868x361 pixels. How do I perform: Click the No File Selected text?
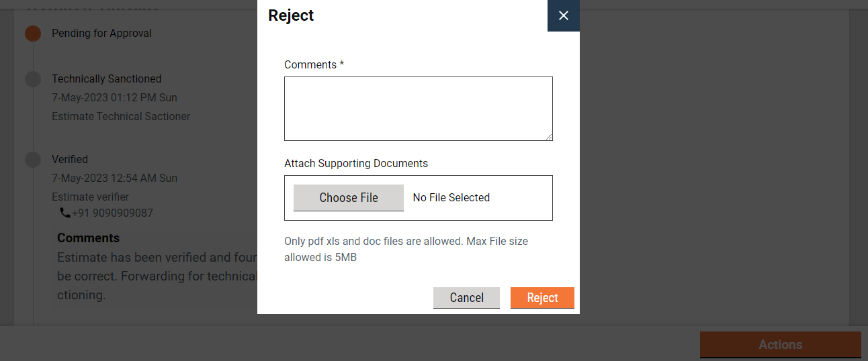pos(451,198)
